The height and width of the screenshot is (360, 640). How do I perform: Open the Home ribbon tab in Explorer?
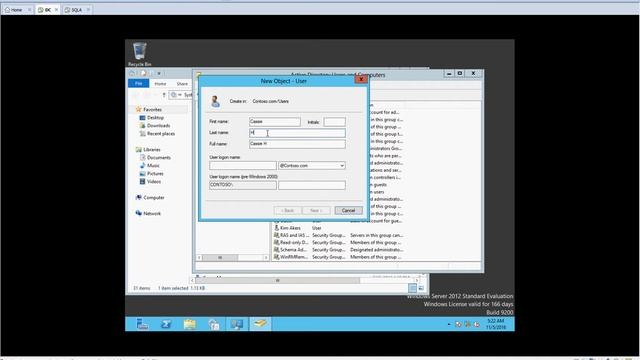160,84
